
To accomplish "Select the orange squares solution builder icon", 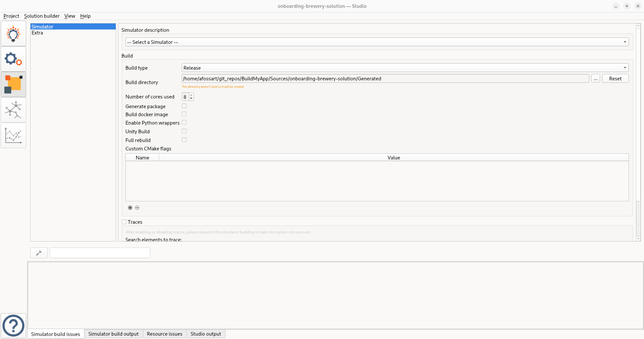I will [13, 84].
